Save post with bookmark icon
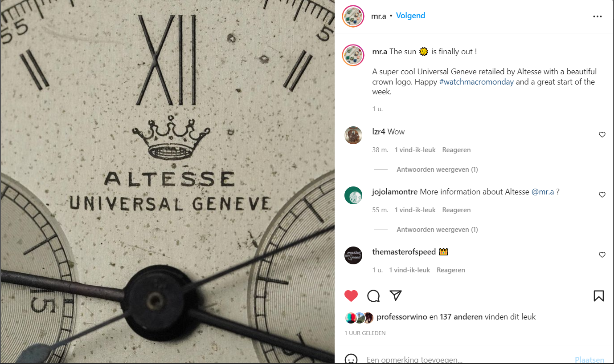 [x=598, y=296]
